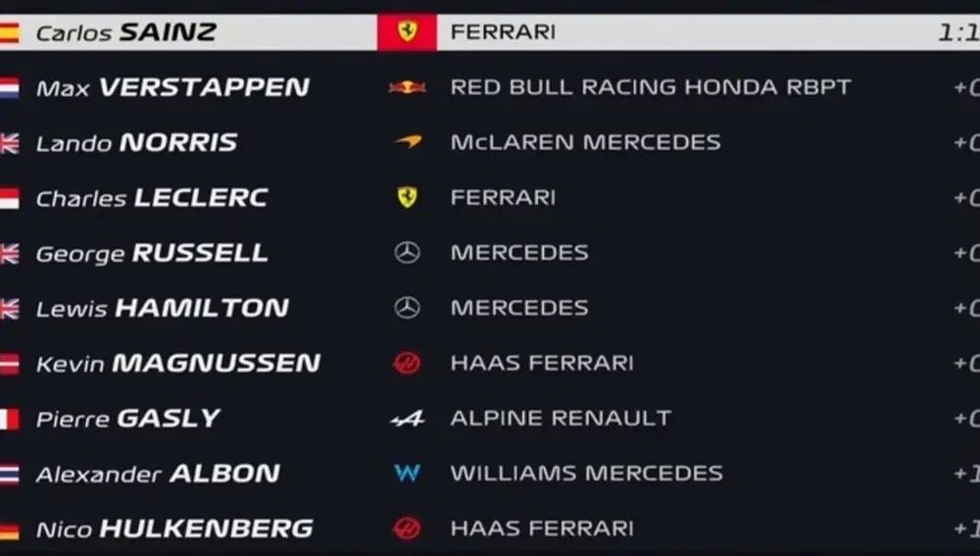980x556 pixels.
Task: Click the Mercedes star in Russell's row
Action: tap(407, 253)
